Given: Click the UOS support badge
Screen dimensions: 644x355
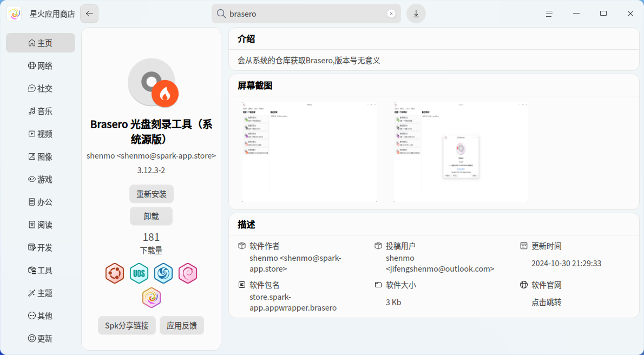Looking at the screenshot, I should [139, 273].
